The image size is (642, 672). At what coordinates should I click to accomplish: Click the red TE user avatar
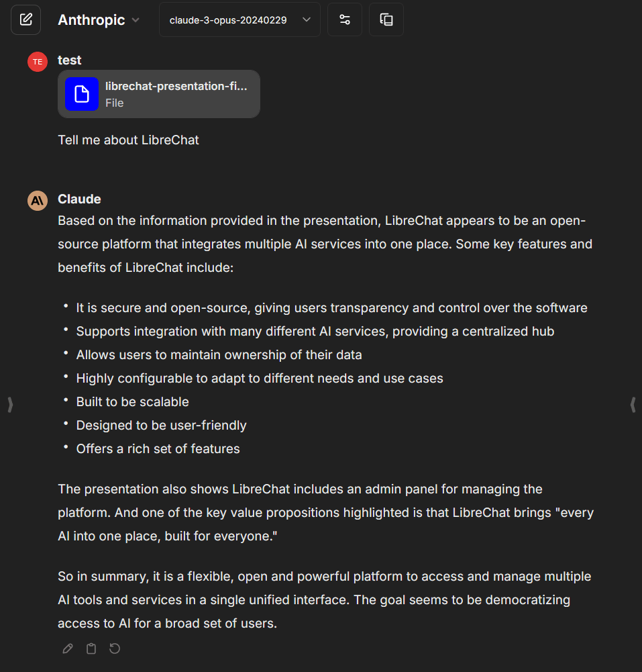[38, 61]
